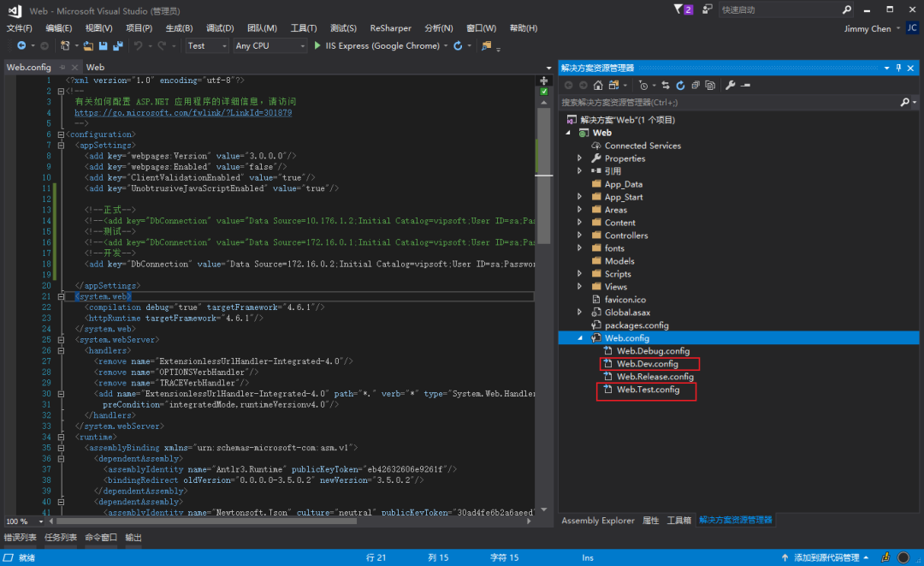Click the search magnifier in Solution Explorer
The width and height of the screenshot is (924, 566).
904,102
